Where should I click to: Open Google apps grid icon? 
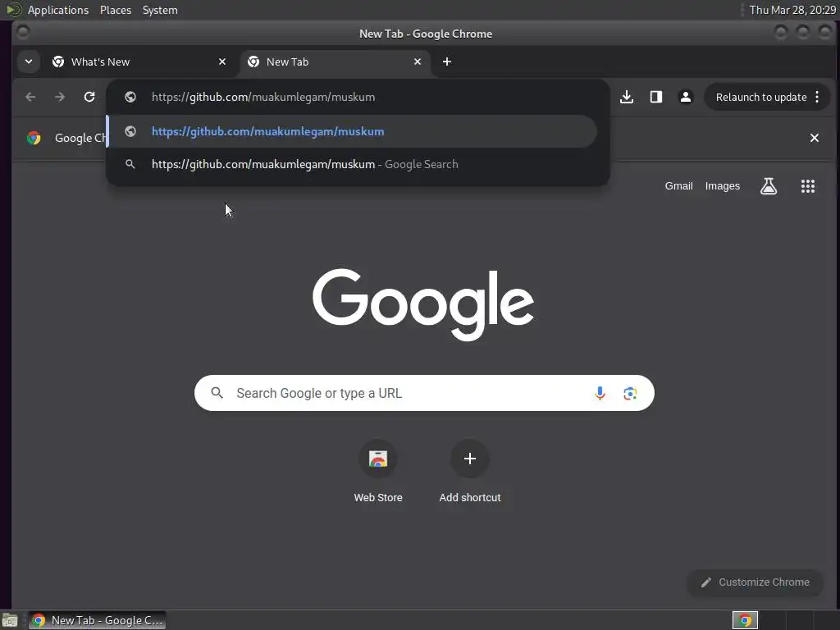808,186
